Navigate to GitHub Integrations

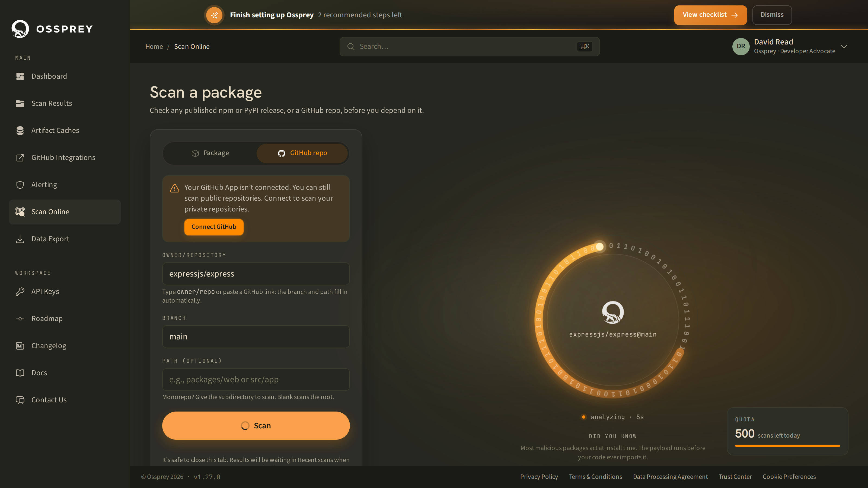pos(65,158)
